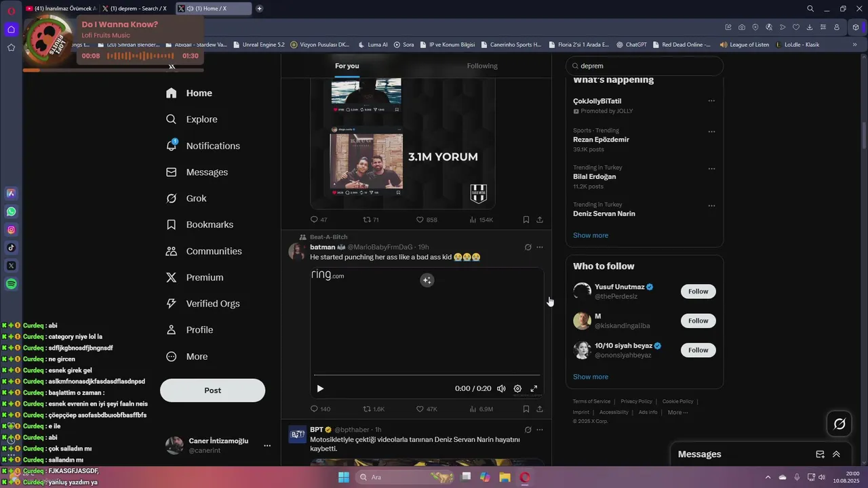Click the video progress bar
The image size is (868, 488).
[427, 374]
